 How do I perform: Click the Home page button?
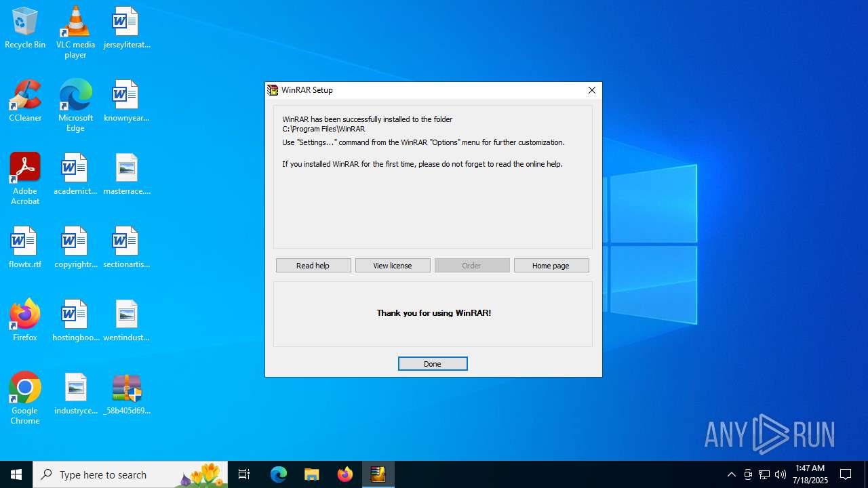click(551, 266)
